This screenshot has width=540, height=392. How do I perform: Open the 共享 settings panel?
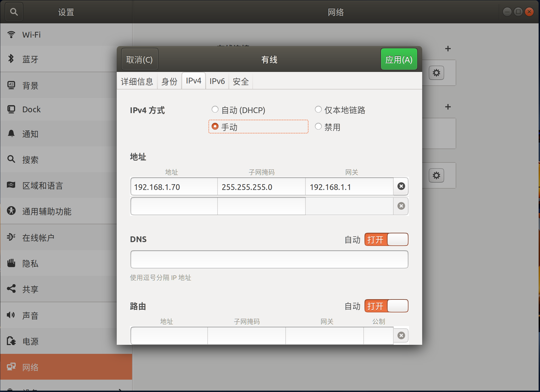pos(30,289)
